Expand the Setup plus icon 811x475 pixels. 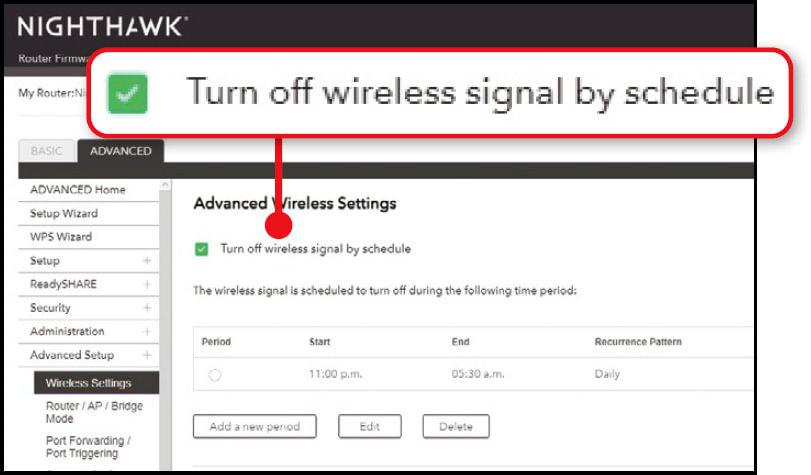[147, 260]
